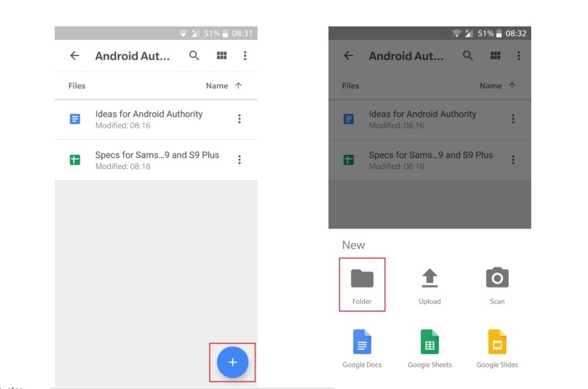Reverse sort with up arrow, left phone
The width and height of the screenshot is (588, 389).
point(238,86)
